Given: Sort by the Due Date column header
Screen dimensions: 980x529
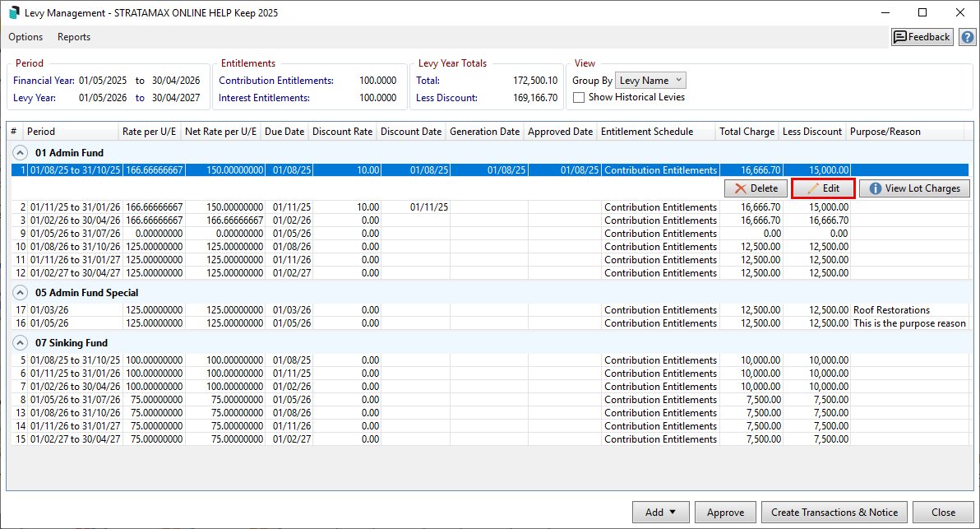Looking at the screenshot, I should coord(284,132).
